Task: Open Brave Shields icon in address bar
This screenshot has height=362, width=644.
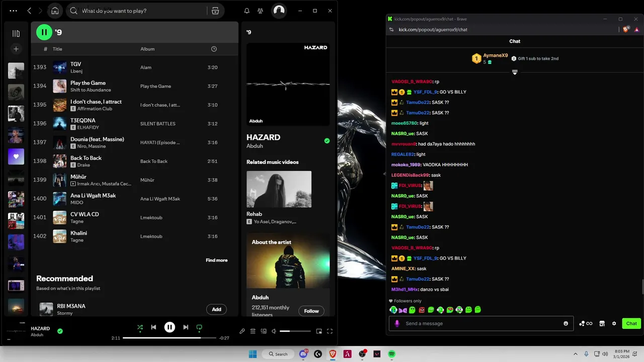Action: (626, 29)
